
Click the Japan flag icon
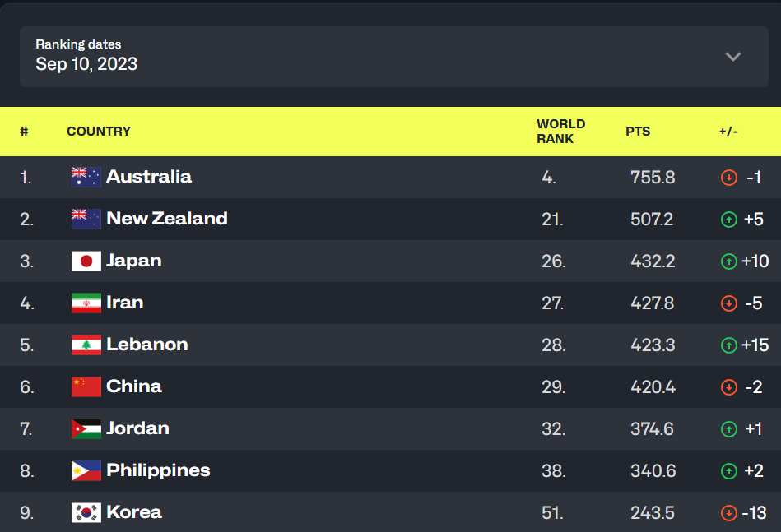86,261
